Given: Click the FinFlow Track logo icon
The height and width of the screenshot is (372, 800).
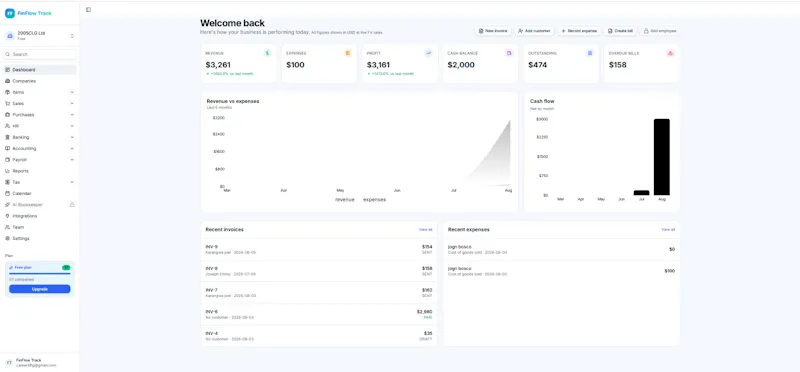Looking at the screenshot, I should [10, 13].
